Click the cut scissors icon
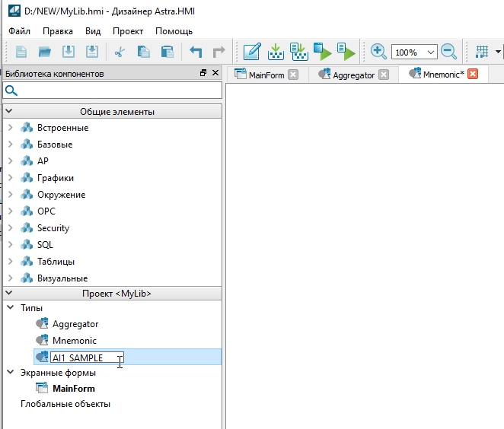The width and height of the screenshot is (504, 429). click(119, 52)
